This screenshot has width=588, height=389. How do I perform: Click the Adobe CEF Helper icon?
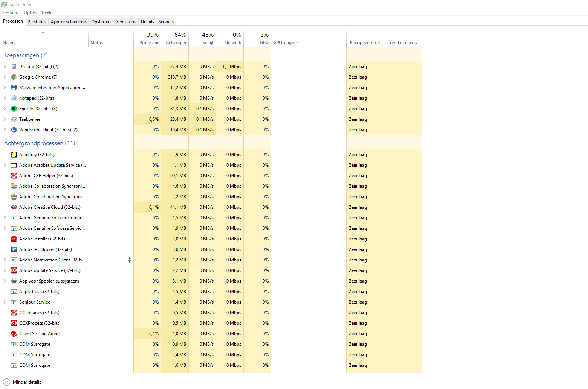click(14, 176)
